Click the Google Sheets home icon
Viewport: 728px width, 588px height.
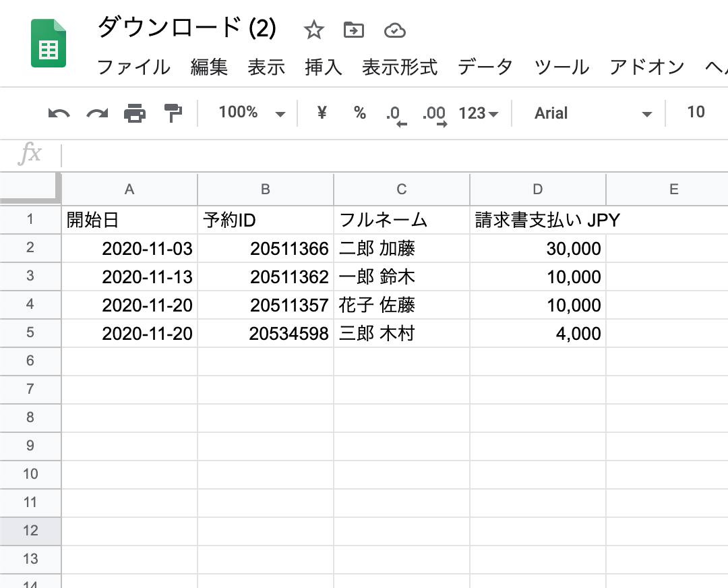pos(49,45)
